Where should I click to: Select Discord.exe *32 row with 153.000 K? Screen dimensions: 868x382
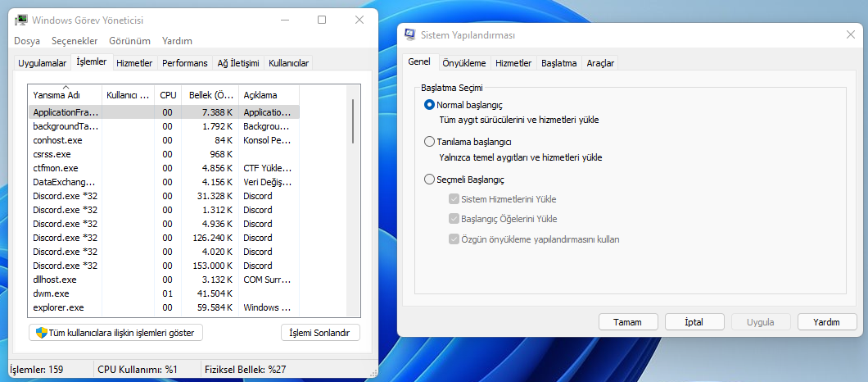164,266
